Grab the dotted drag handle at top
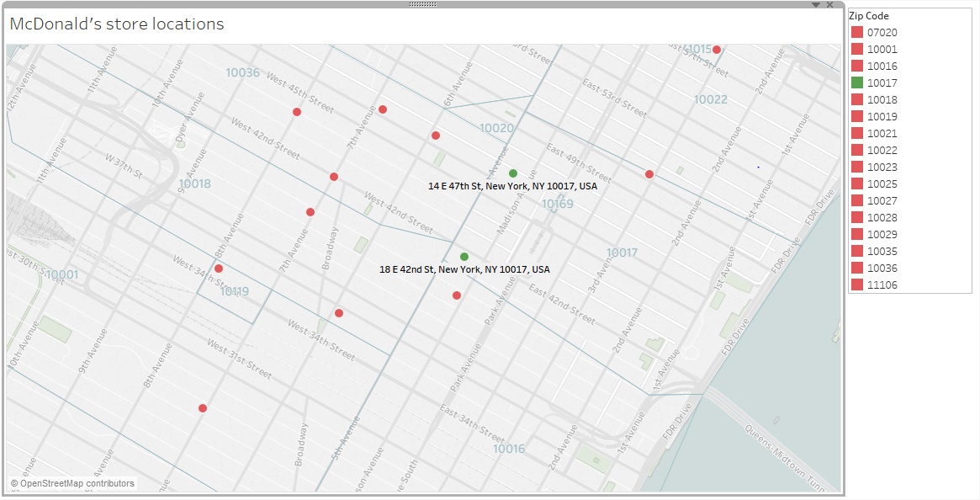 (x=422, y=4)
